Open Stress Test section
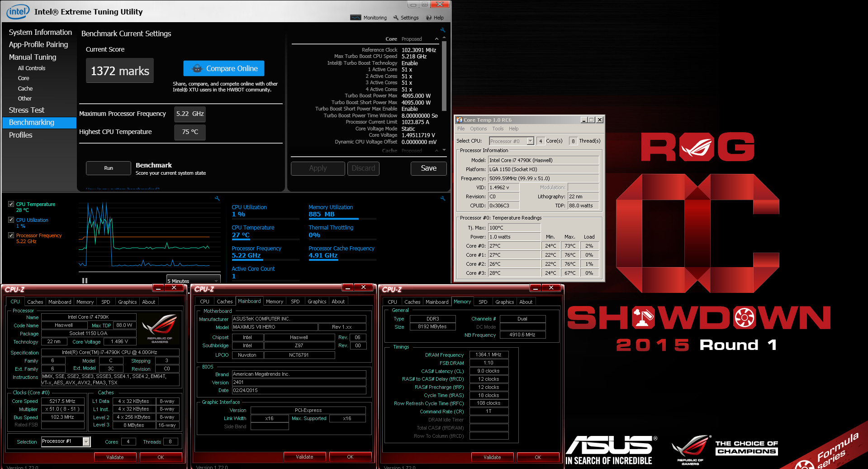 27,110
